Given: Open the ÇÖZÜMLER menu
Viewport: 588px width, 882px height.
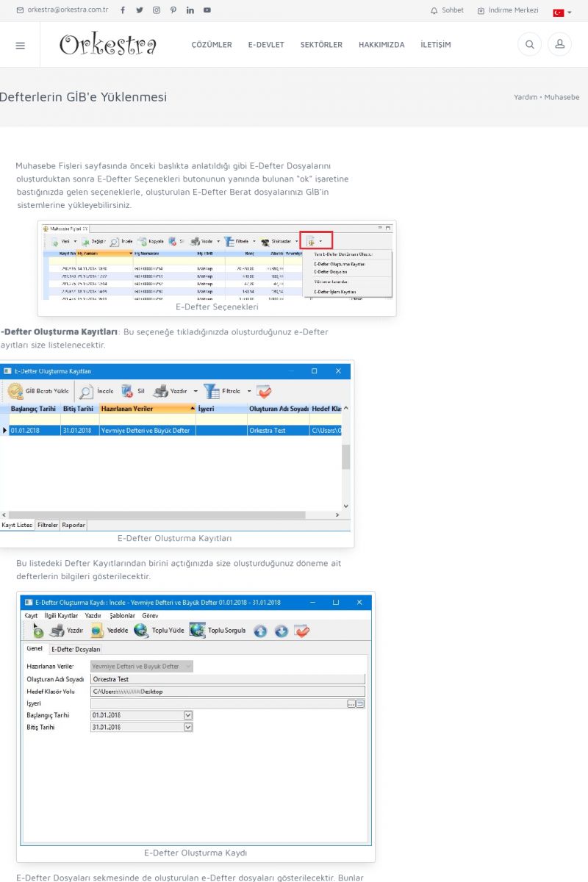Looking at the screenshot, I should 212,45.
